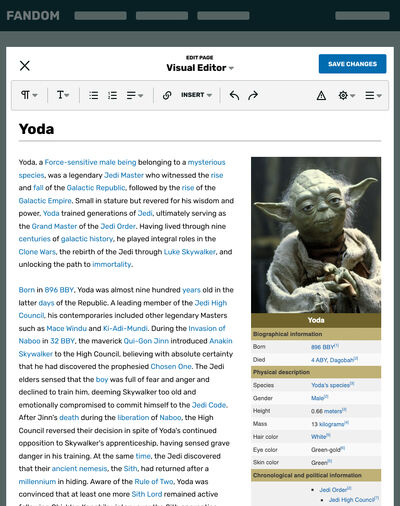Click the FANDOM logo

pyautogui.click(x=33, y=16)
